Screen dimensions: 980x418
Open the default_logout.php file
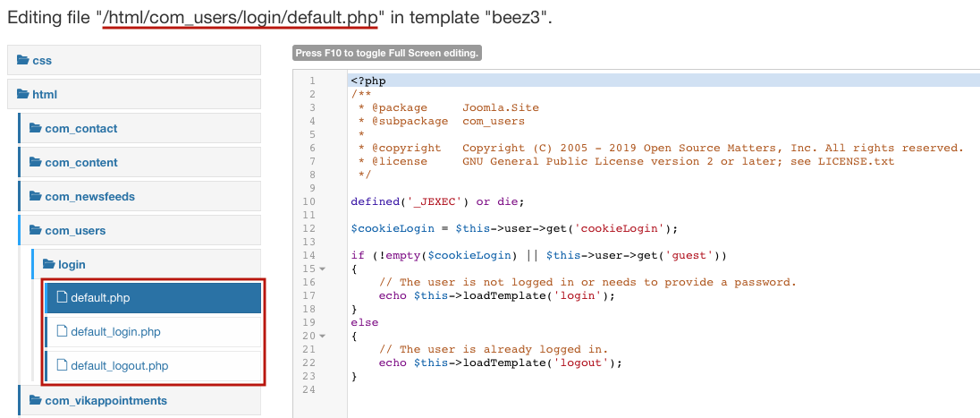click(x=153, y=365)
